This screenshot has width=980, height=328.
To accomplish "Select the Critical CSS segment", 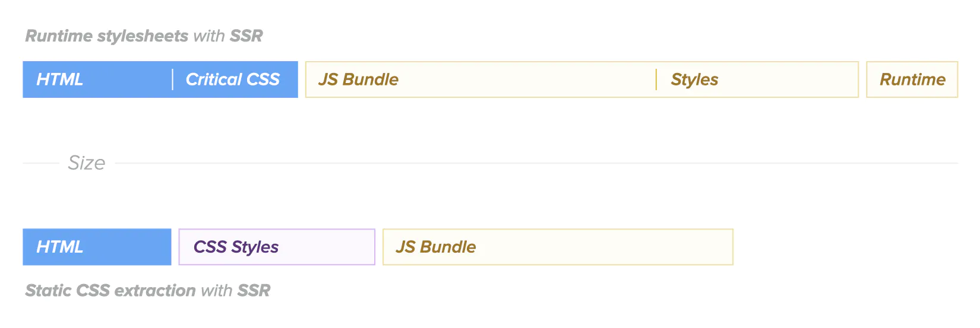I will pyautogui.click(x=233, y=79).
